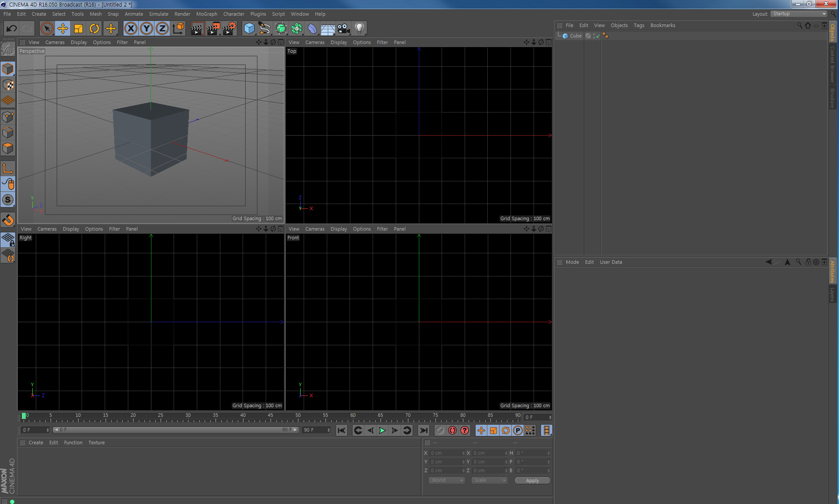
Task: Go to end of animation
Action: pyautogui.click(x=423, y=431)
